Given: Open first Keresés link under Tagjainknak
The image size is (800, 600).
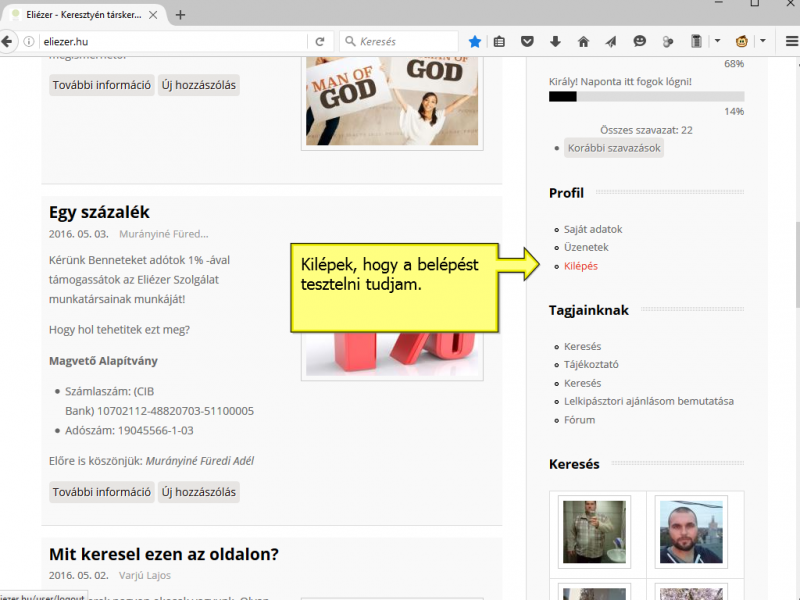Looking at the screenshot, I should [x=582, y=346].
